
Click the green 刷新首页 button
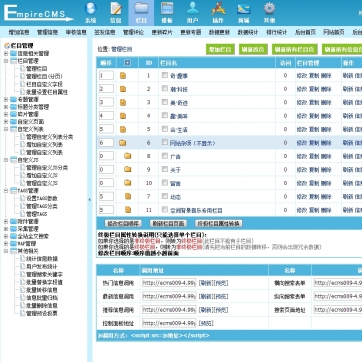(x=253, y=49)
